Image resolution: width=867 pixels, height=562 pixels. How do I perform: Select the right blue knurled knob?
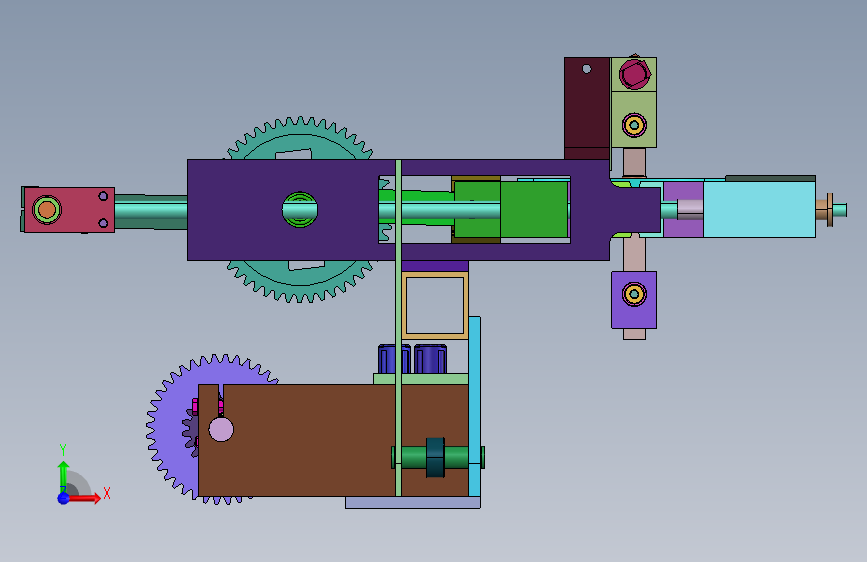(x=430, y=359)
